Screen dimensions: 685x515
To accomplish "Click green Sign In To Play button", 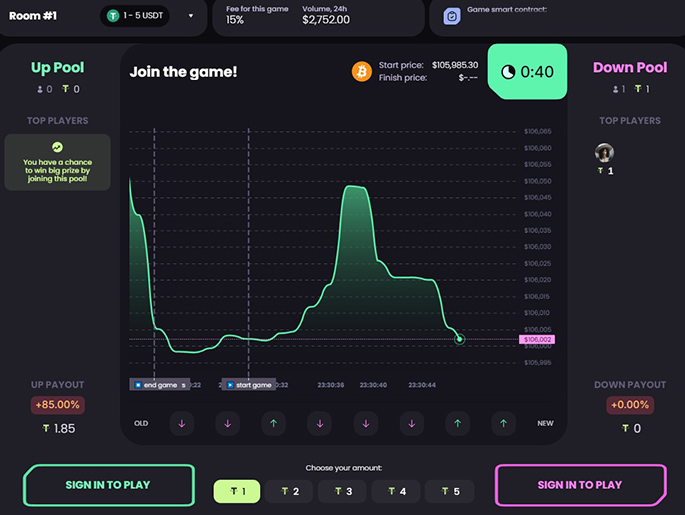I will click(x=108, y=485).
